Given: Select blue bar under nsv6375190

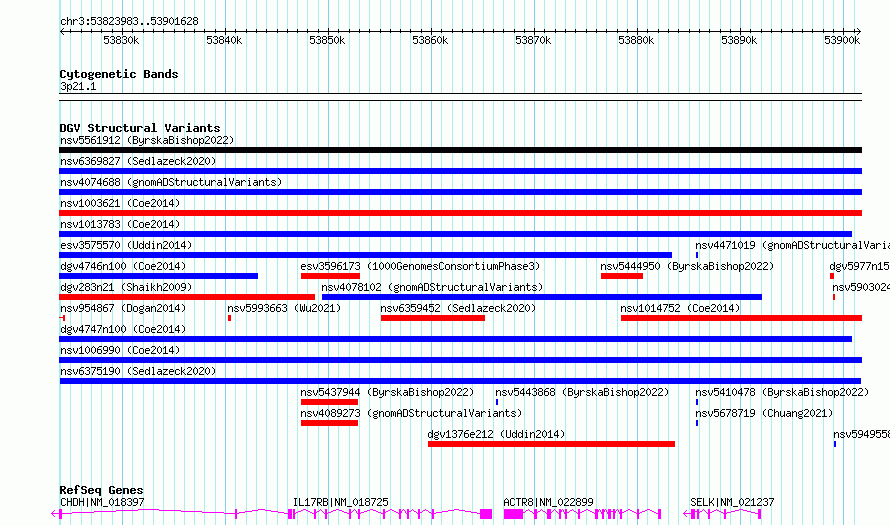Looking at the screenshot, I should point(460,381).
